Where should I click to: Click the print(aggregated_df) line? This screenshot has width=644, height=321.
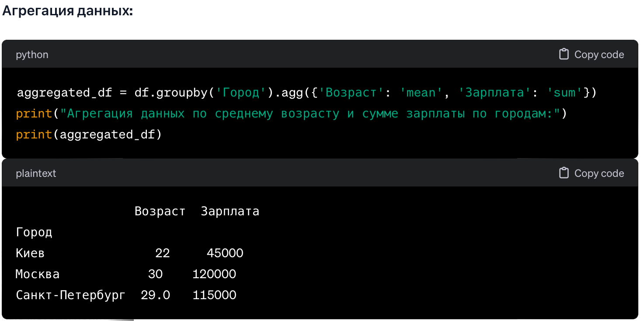89,135
